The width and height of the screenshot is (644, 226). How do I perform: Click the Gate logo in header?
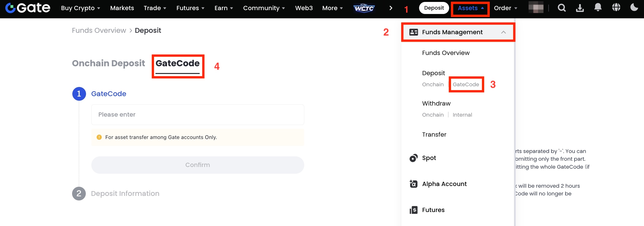[x=28, y=8]
